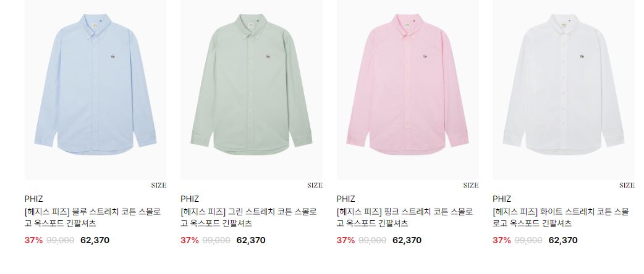Open the white oxford shirt product image

[564, 90]
